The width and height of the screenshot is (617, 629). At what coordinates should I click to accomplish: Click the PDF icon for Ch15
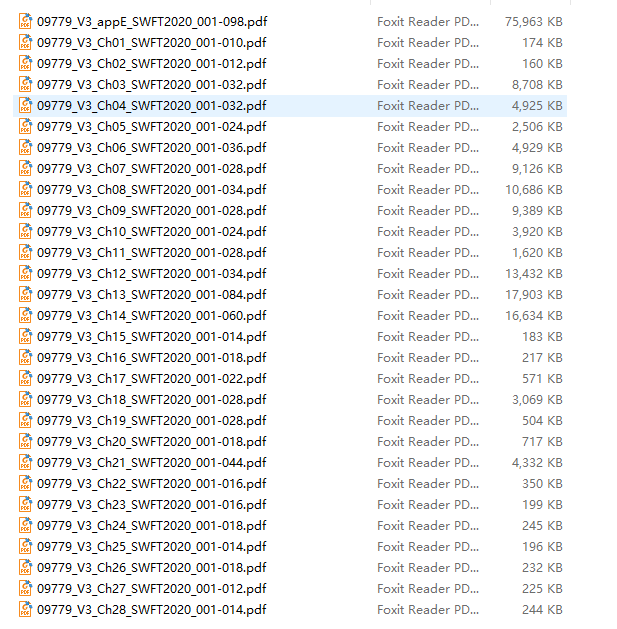click(26, 337)
